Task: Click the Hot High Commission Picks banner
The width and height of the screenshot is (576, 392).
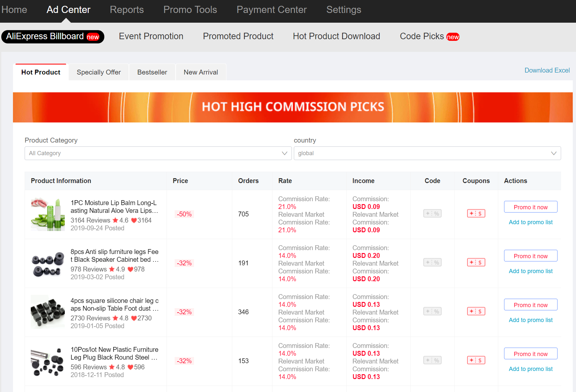Action: (293, 107)
